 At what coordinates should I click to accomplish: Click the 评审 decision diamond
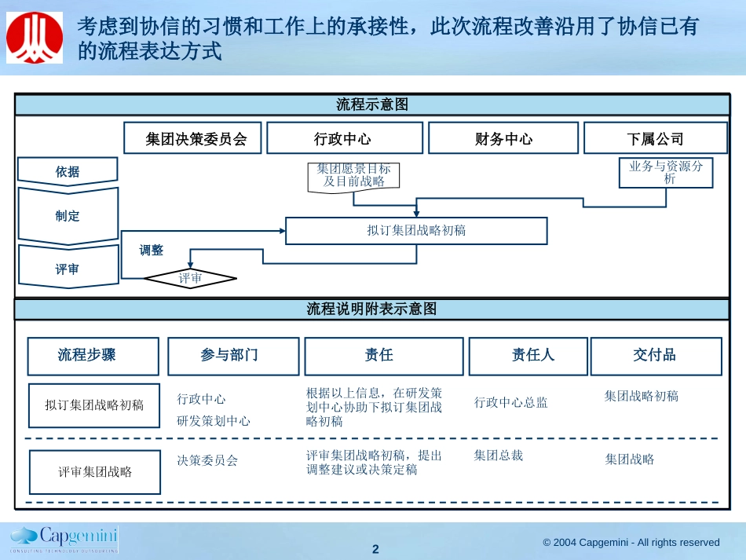(x=190, y=278)
